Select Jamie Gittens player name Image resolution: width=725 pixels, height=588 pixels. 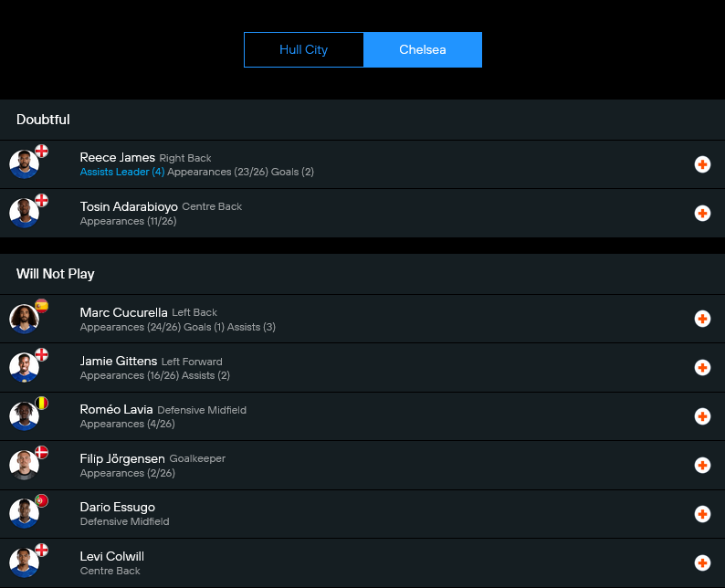click(118, 361)
